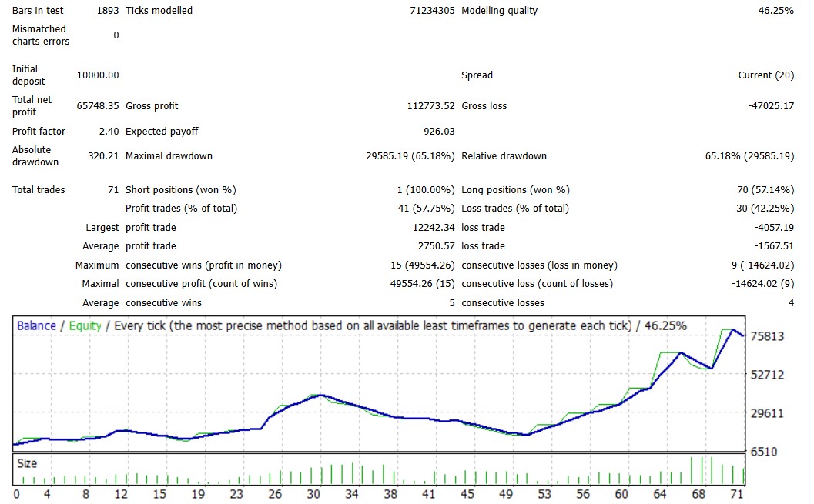
Task: Click the Profit factor label
Action: coord(39,131)
